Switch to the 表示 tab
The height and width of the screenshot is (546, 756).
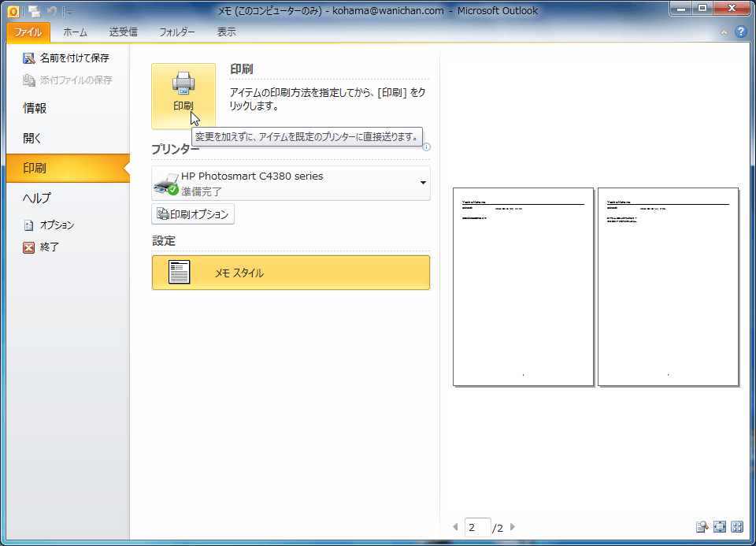point(226,32)
